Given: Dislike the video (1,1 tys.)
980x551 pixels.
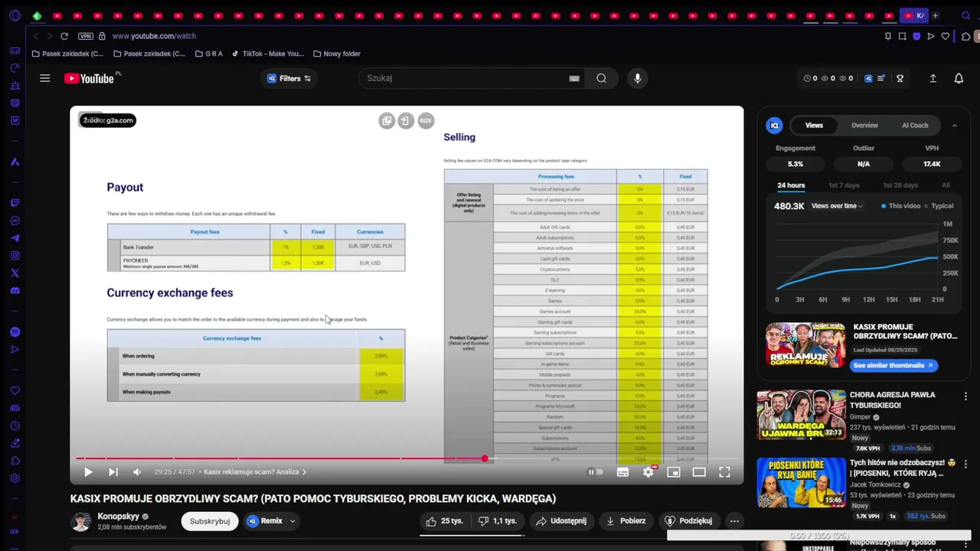Looking at the screenshot, I should click(x=497, y=521).
